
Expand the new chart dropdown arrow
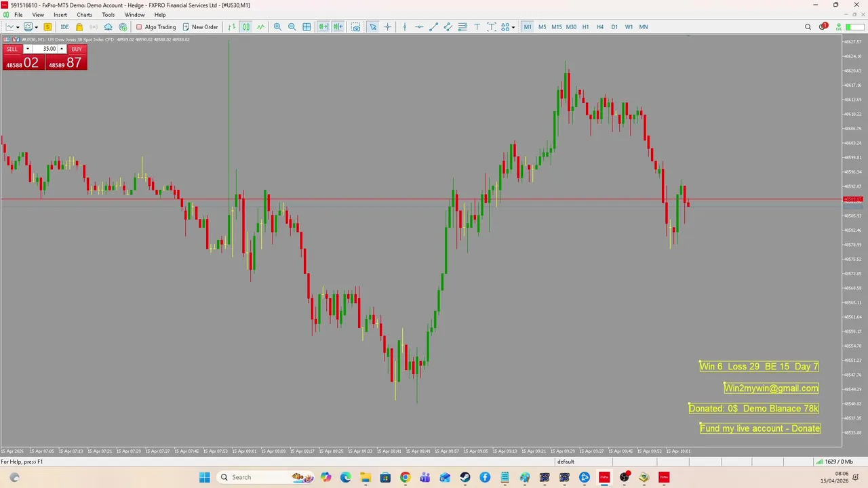(18, 27)
